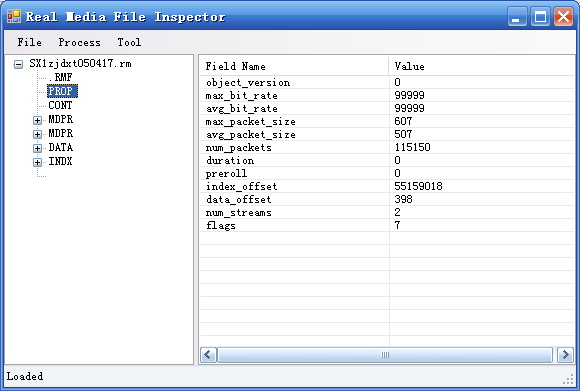Expand the first MDPR node

37,120
